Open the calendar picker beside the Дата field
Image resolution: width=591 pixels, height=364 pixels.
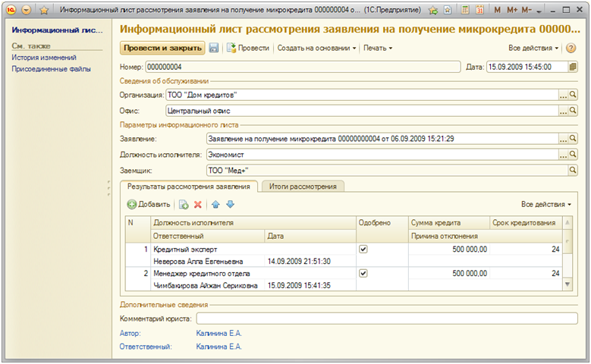coord(573,67)
